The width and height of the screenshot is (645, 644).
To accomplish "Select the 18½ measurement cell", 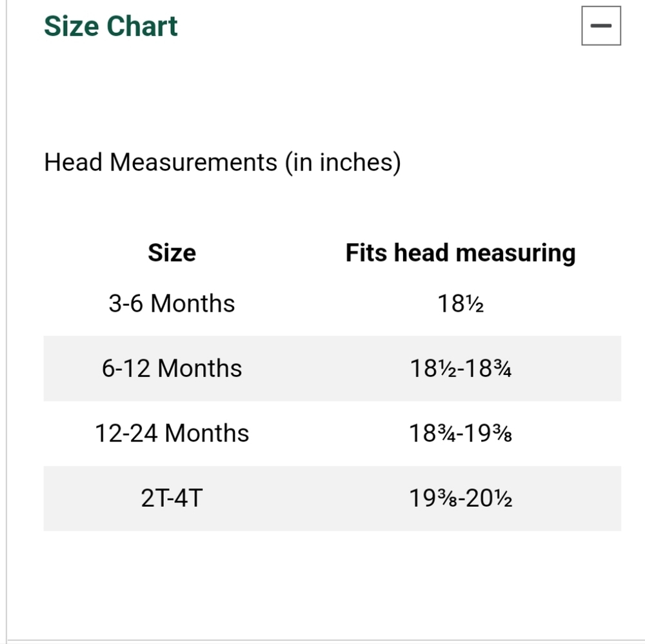I will (x=461, y=304).
